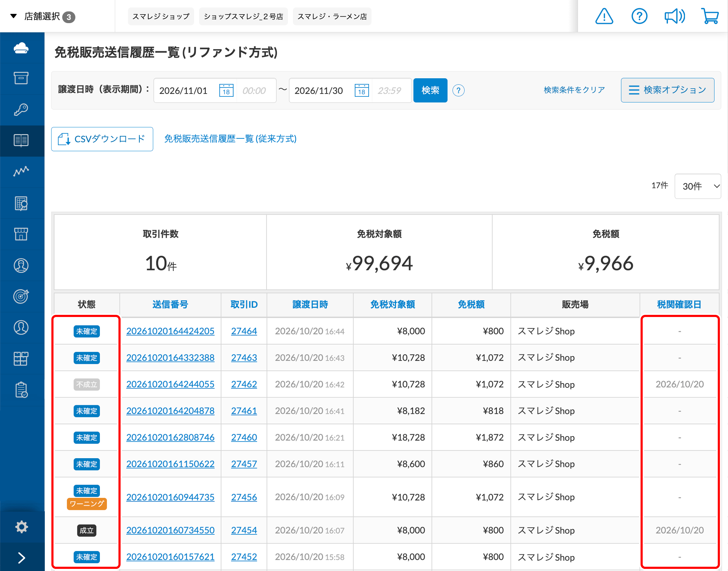Open 免税販売送信履歴一覧 (従来方式) link
This screenshot has height=571, width=728.
[x=230, y=139]
